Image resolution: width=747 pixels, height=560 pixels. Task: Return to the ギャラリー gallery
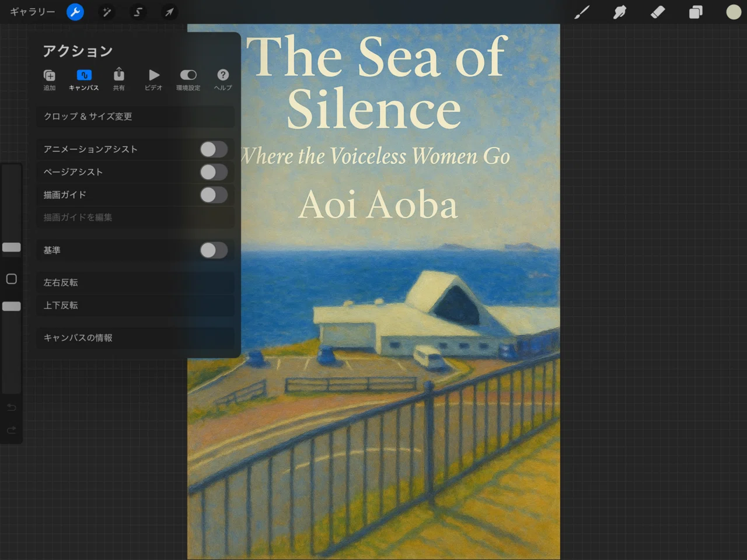coord(33,12)
